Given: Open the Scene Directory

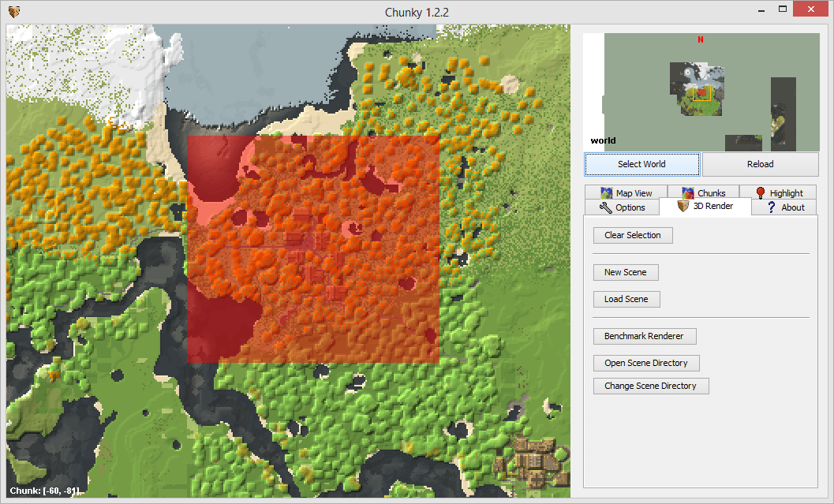Looking at the screenshot, I should click(646, 363).
